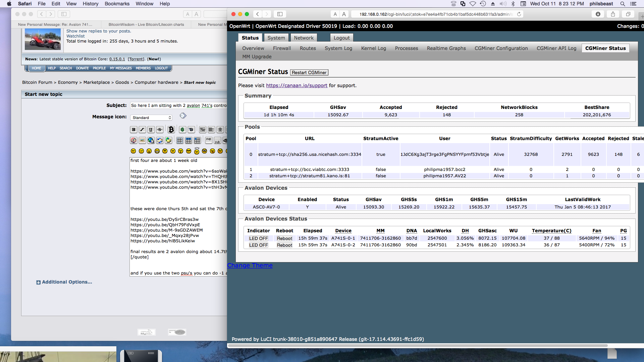Apply bold formatting in forum editor
Image resolution: width=644 pixels, height=362 pixels.
pyautogui.click(x=133, y=130)
